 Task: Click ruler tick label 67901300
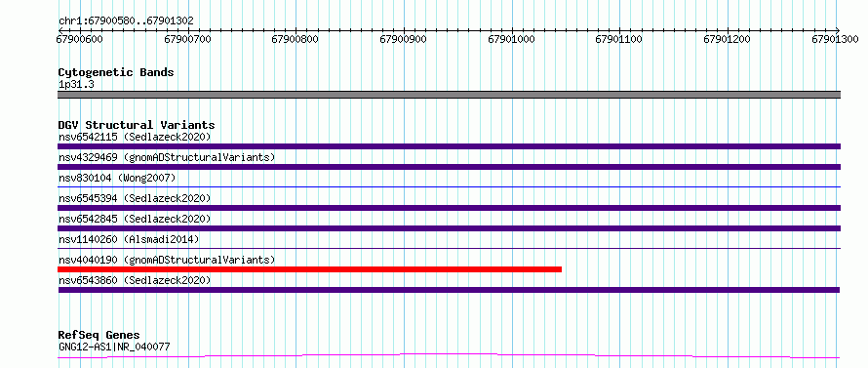point(835,40)
